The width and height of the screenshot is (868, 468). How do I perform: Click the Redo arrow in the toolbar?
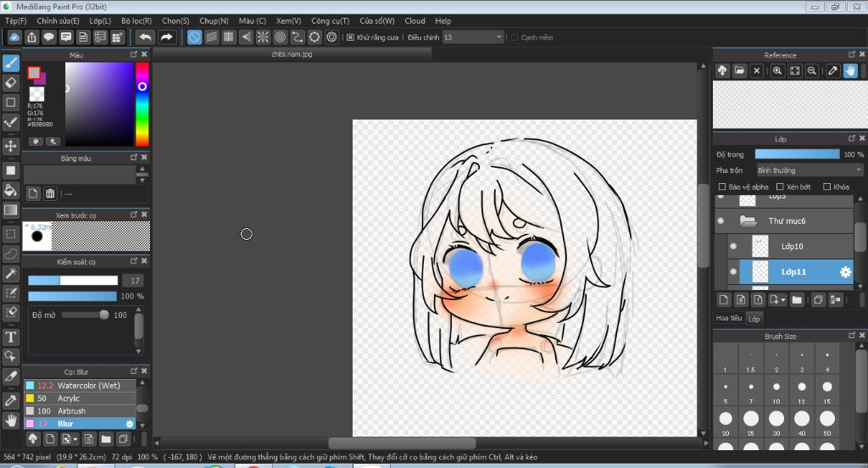(x=166, y=37)
